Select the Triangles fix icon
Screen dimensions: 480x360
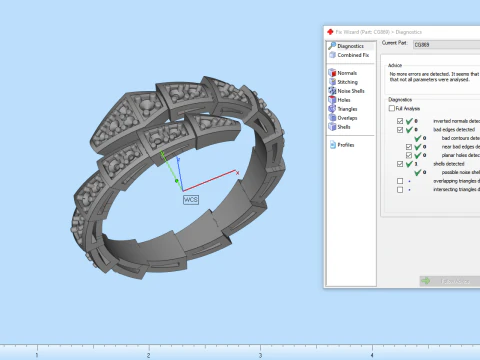pos(332,109)
